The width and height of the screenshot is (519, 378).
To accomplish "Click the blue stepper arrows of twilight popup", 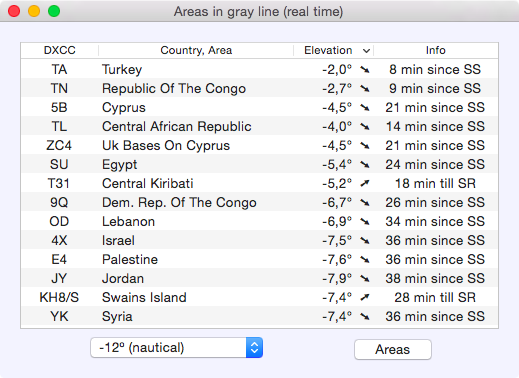I will tap(254, 348).
